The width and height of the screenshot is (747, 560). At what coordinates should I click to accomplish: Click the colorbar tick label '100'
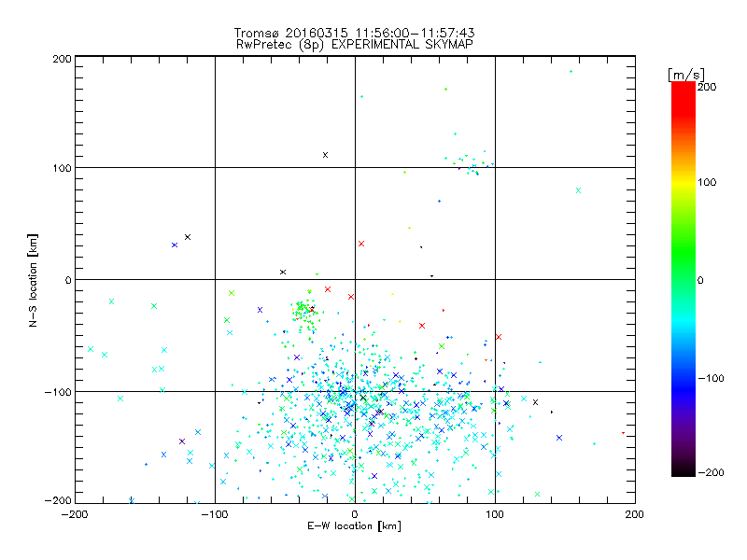707,182
